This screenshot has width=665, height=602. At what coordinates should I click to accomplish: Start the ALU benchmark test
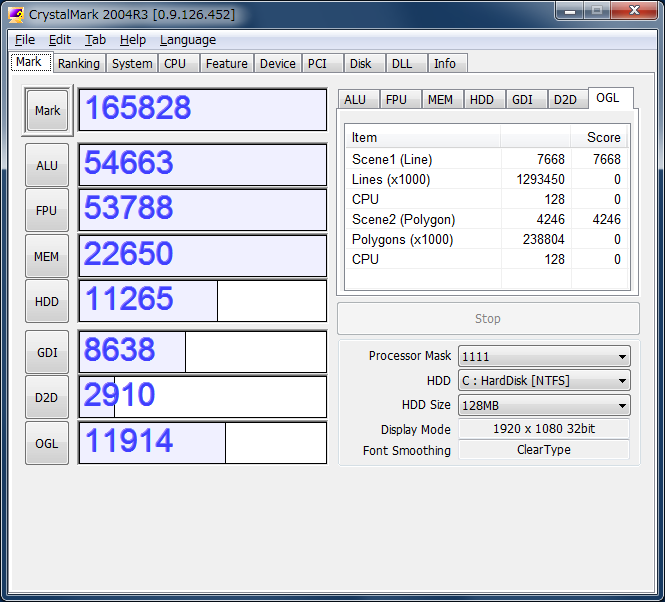tap(47, 165)
